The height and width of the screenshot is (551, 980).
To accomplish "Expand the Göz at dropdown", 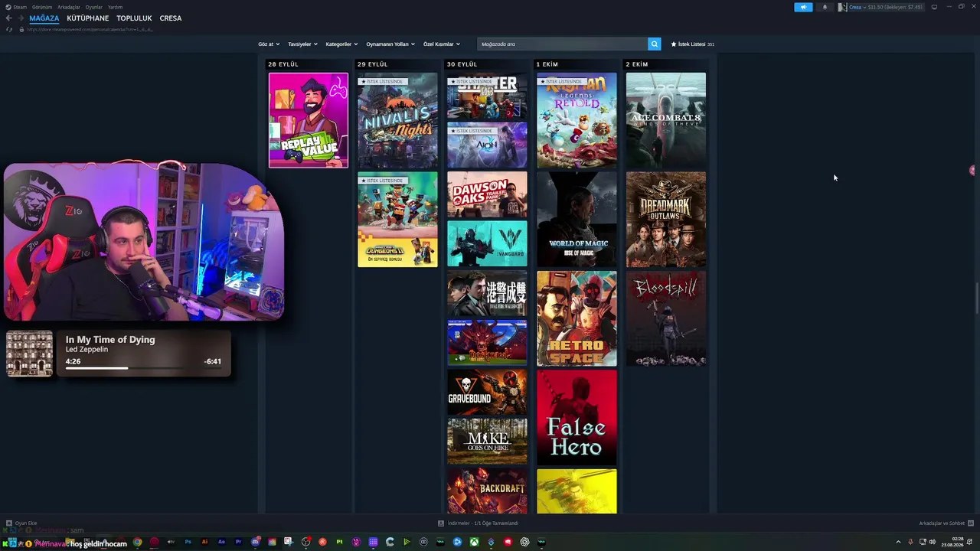I will (x=269, y=44).
